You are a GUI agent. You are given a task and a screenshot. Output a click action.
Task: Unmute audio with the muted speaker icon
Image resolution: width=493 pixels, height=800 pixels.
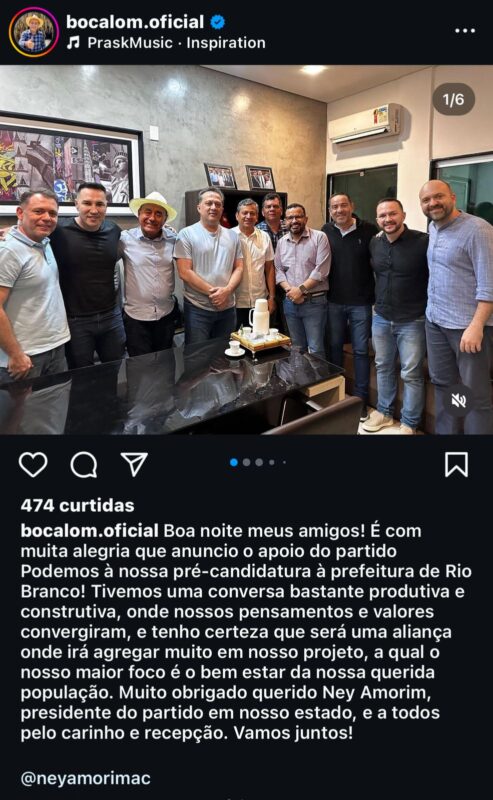click(x=458, y=401)
